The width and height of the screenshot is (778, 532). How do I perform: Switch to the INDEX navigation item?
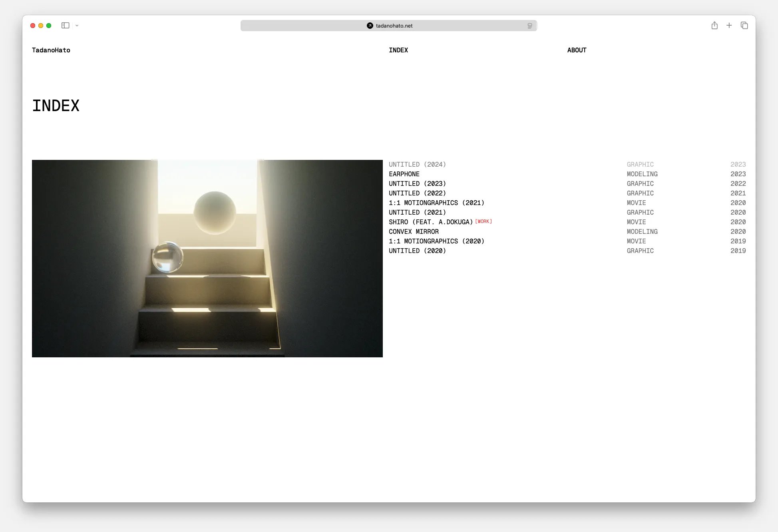[x=398, y=50]
